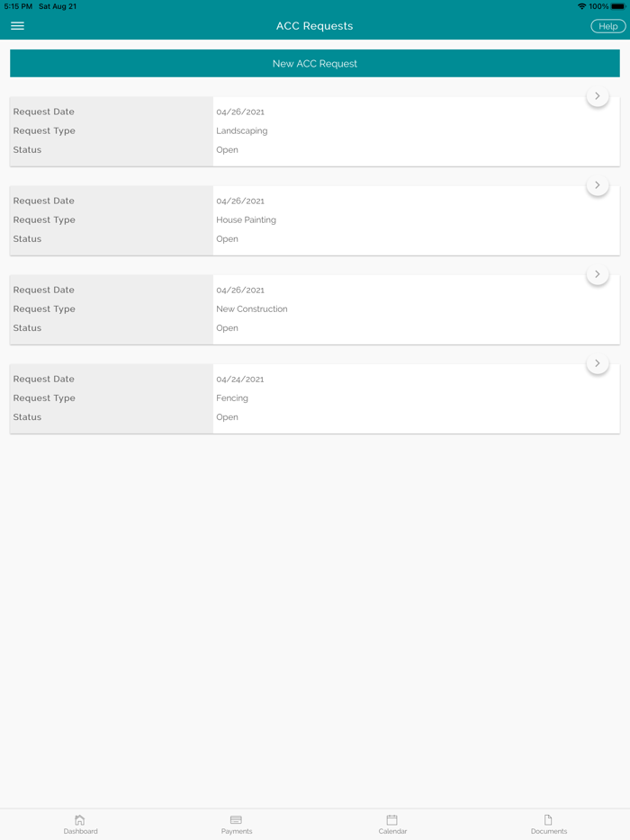Click the New ACC Request button
Viewport: 630px width, 840px height.
314,63
